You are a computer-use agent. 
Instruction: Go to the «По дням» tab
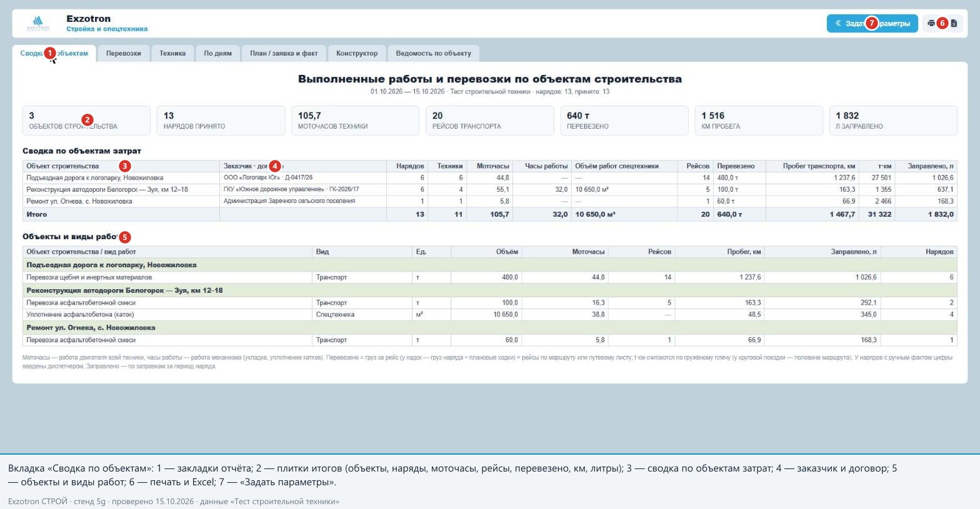click(217, 54)
